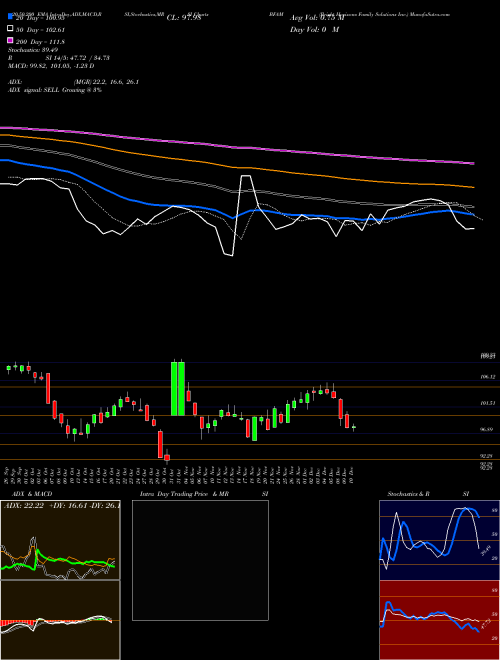Click the tall green candlestick pair
This screenshot has width=500, height=660.
click(178, 388)
